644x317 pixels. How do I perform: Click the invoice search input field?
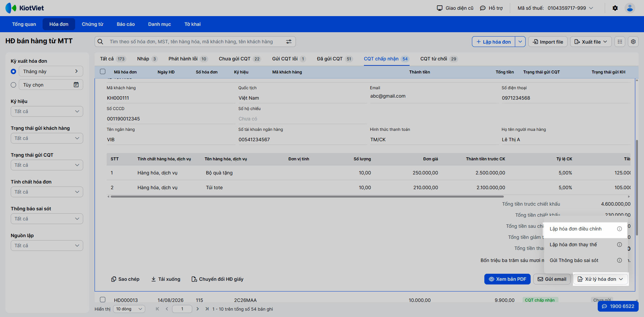coord(196,42)
